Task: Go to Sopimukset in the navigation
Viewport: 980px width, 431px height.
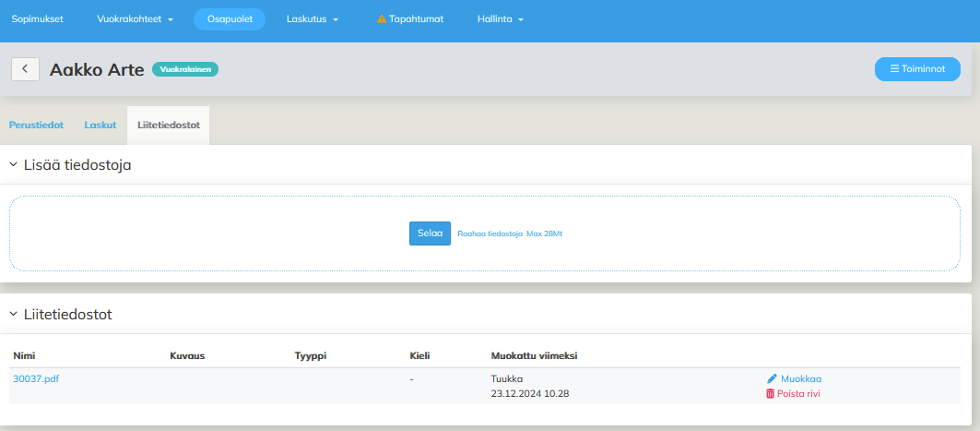Action: 37,19
